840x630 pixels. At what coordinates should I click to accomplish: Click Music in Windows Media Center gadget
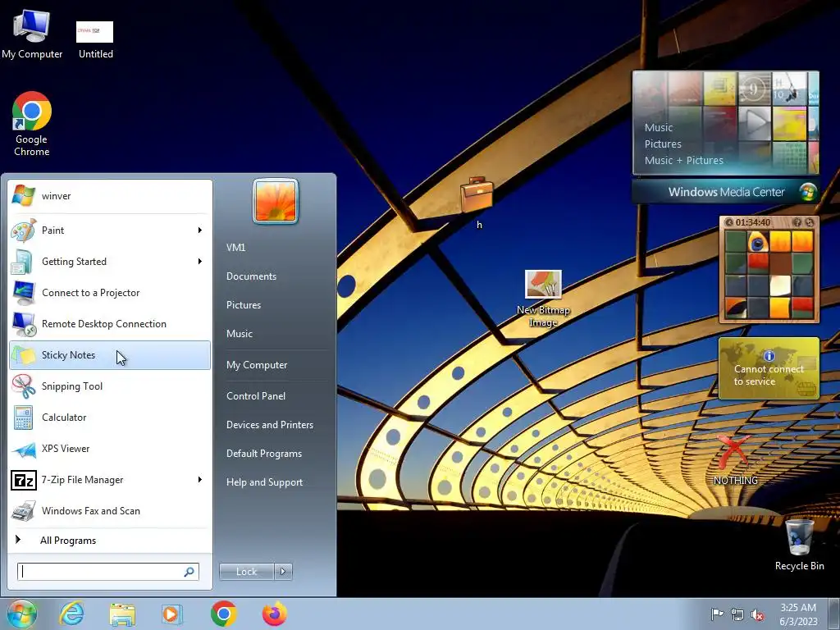pos(659,127)
